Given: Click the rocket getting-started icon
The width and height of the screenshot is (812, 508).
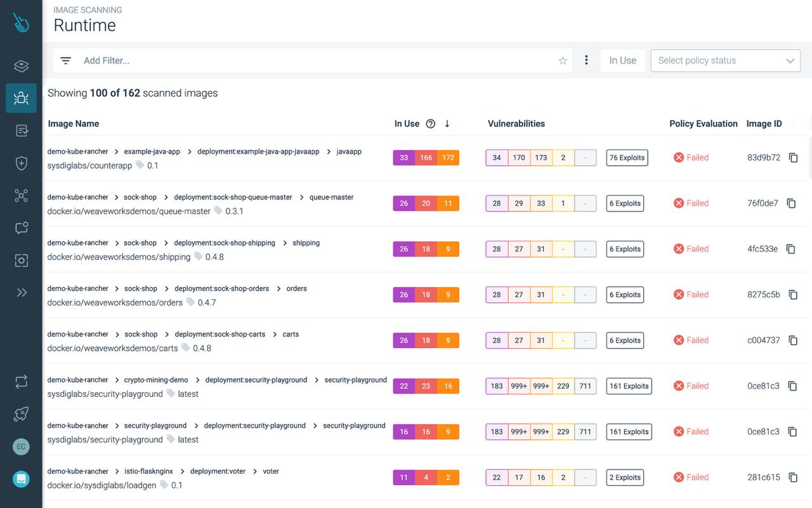Looking at the screenshot, I should click(x=21, y=413).
